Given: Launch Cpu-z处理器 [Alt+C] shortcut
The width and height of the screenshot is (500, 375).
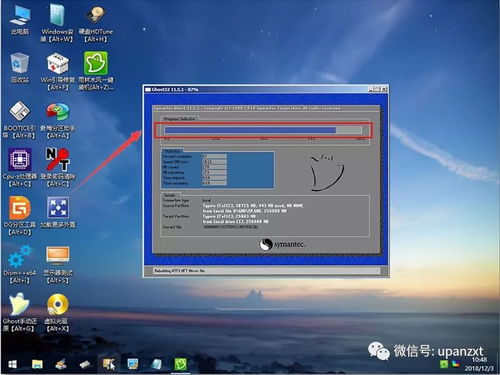Looking at the screenshot, I should [x=20, y=168].
